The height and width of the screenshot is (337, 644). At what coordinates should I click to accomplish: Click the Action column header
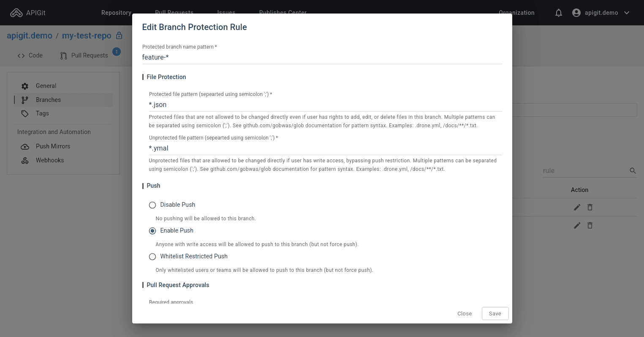579,190
